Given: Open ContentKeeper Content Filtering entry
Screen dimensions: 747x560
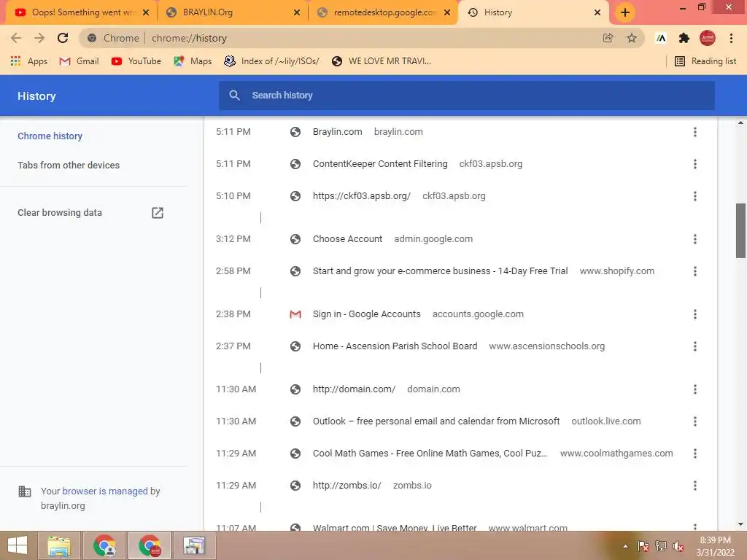Looking at the screenshot, I should click(380, 164).
